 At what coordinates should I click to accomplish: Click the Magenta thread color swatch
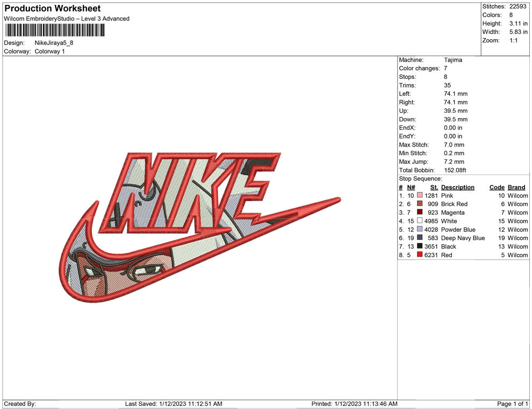pyautogui.click(x=420, y=213)
